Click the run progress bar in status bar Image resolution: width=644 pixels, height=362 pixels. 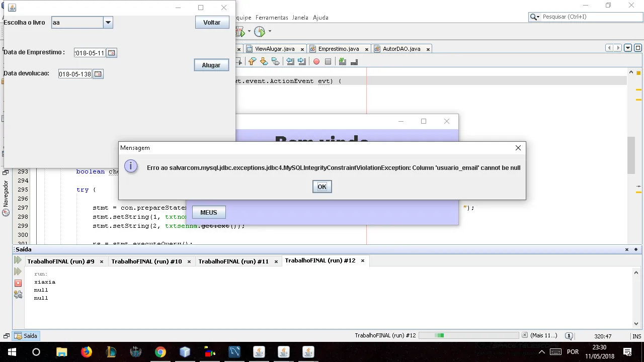point(468,335)
